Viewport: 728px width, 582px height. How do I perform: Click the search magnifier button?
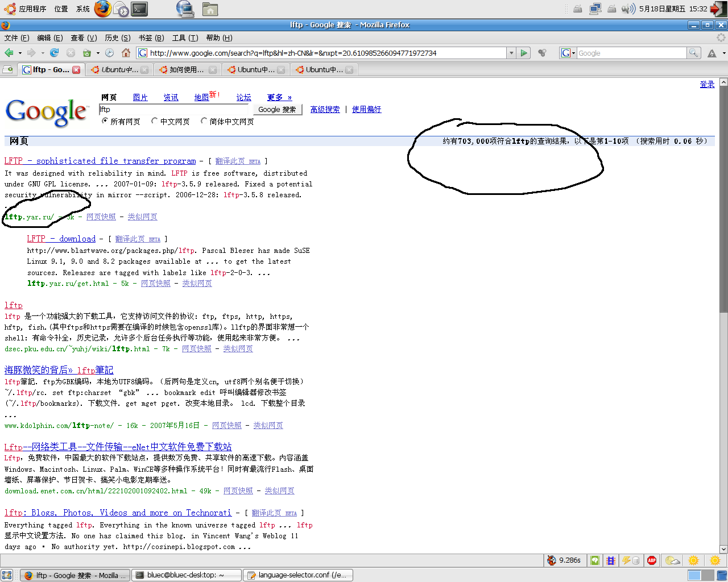tap(694, 53)
